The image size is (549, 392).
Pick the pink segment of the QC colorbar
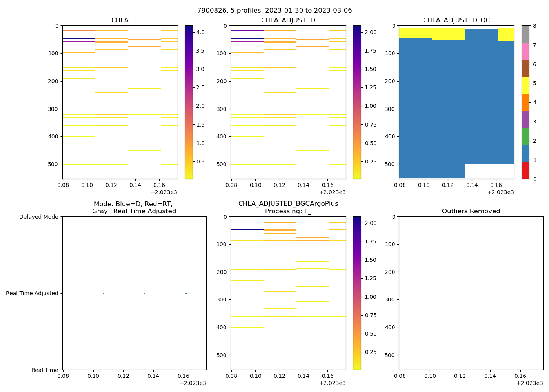525,51
